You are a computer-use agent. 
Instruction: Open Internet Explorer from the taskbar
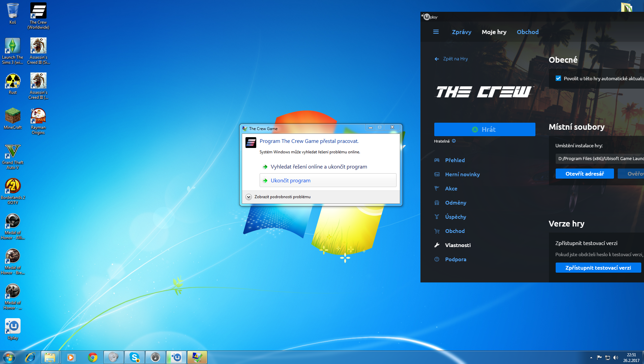[30, 357]
